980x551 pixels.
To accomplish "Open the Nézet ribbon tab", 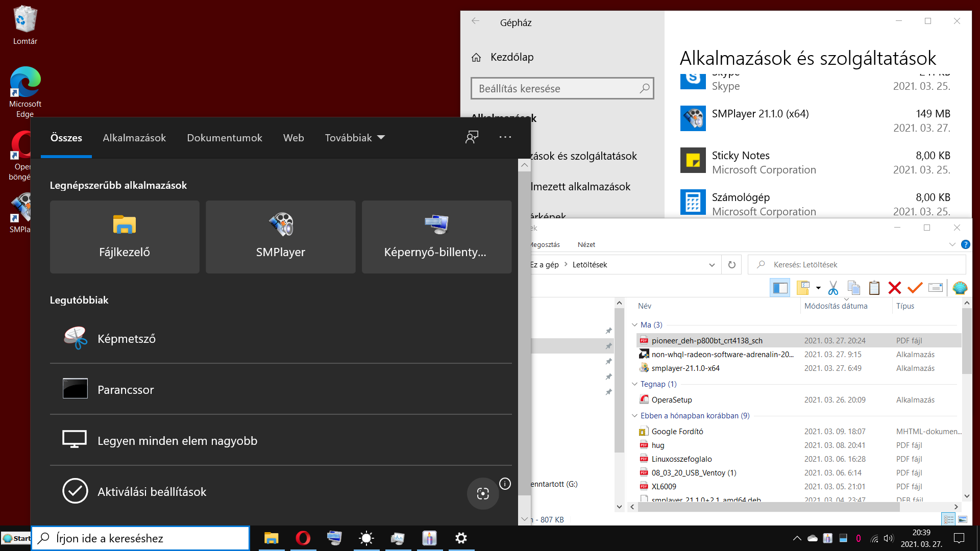I will (x=586, y=244).
